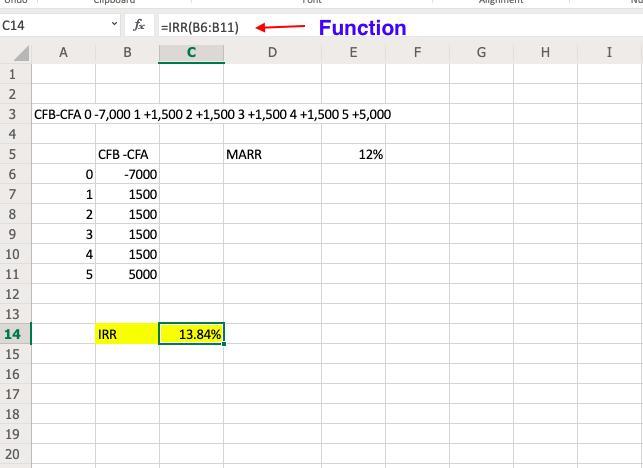Select row 17 header
The image size is (643, 468).
pyautogui.click(x=15, y=394)
